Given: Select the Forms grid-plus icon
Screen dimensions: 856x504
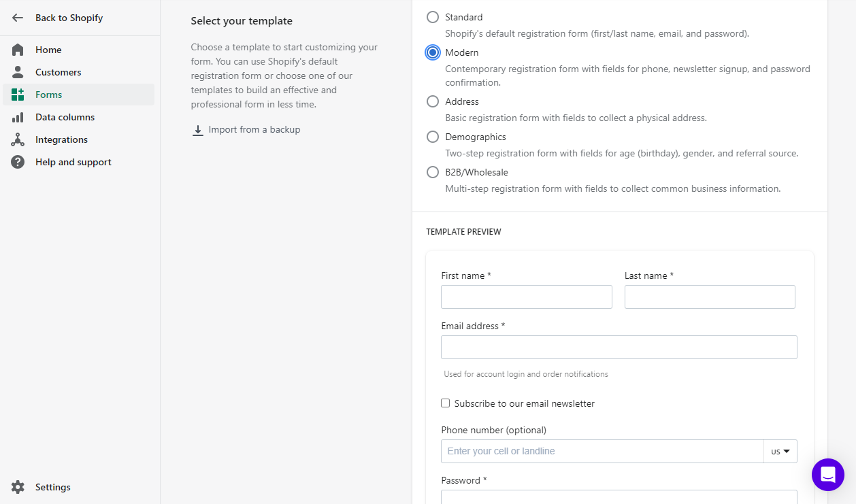Looking at the screenshot, I should (x=18, y=95).
